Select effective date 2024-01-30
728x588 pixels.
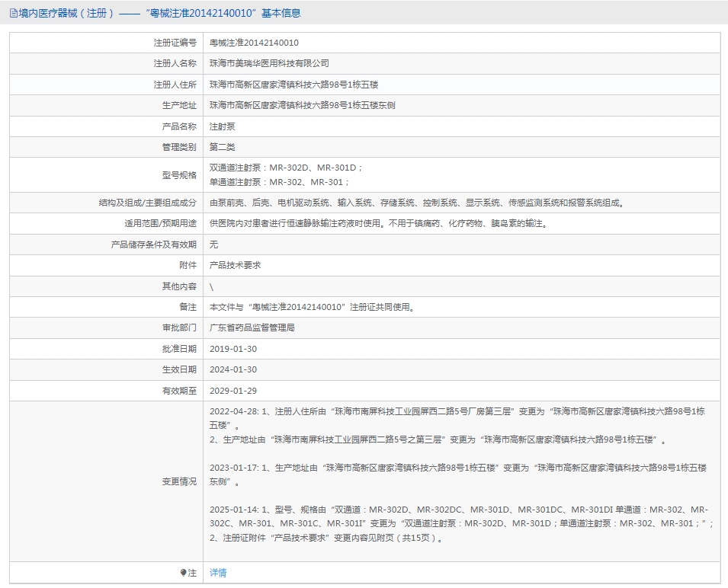point(233,369)
